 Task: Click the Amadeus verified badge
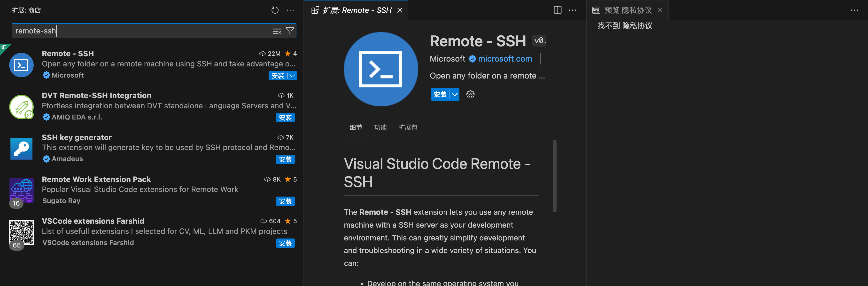(46, 159)
